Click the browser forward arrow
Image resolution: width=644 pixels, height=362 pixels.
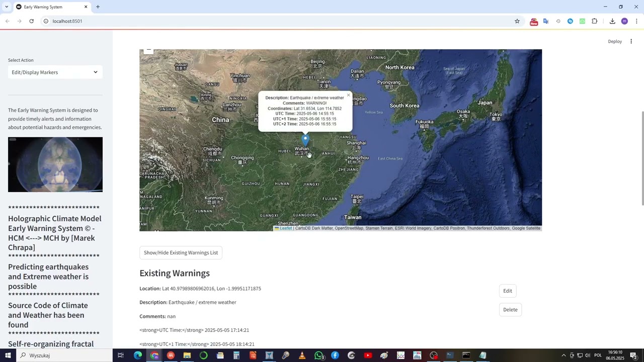pos(19,21)
